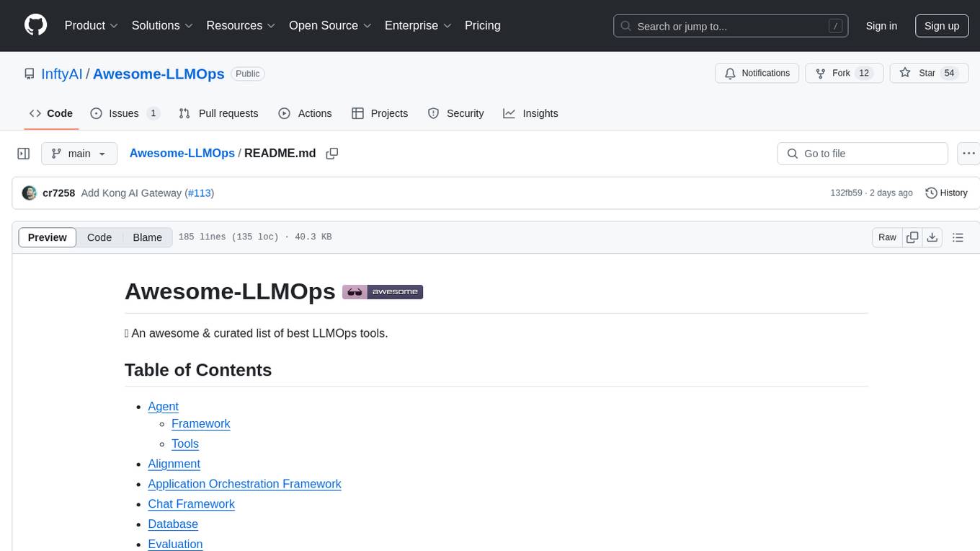Open the Awesome-LLMOps repository link in header
980x551 pixels.
point(159,74)
